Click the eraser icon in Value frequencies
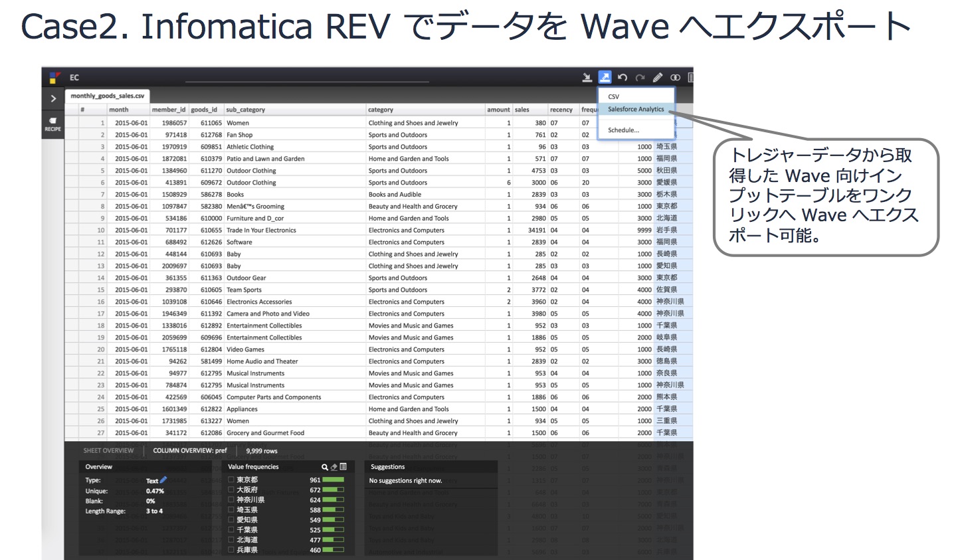Screen dimensions: 956x560 pos(334,467)
